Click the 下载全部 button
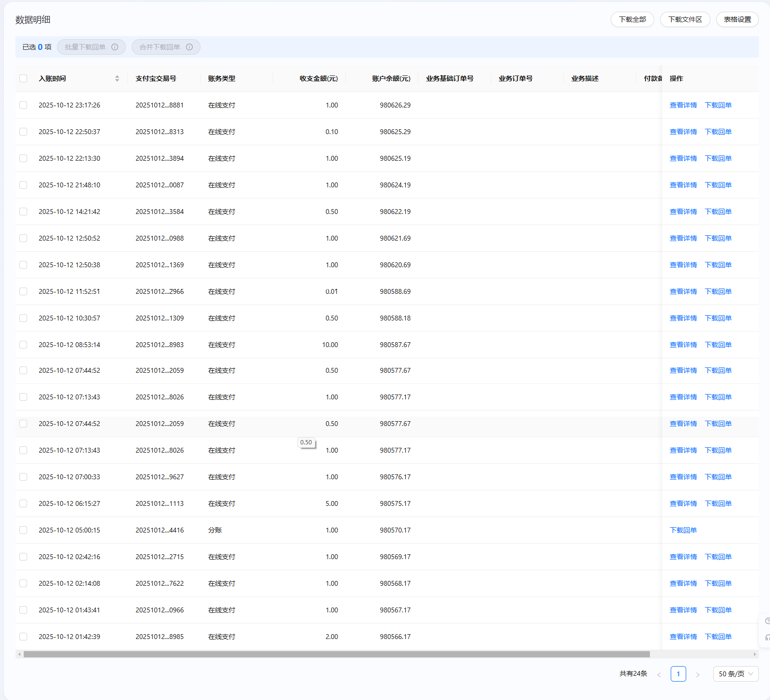Image resolution: width=770 pixels, height=700 pixels. tap(632, 19)
